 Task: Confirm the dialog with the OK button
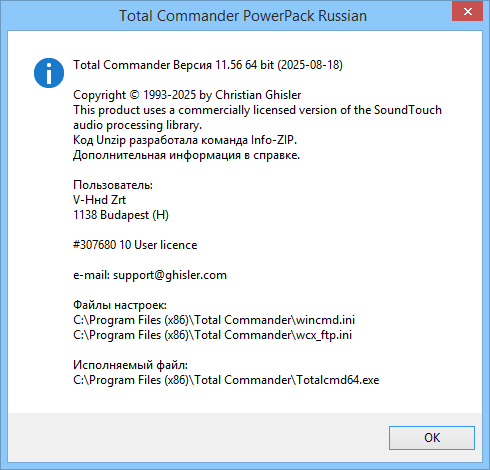point(432,438)
